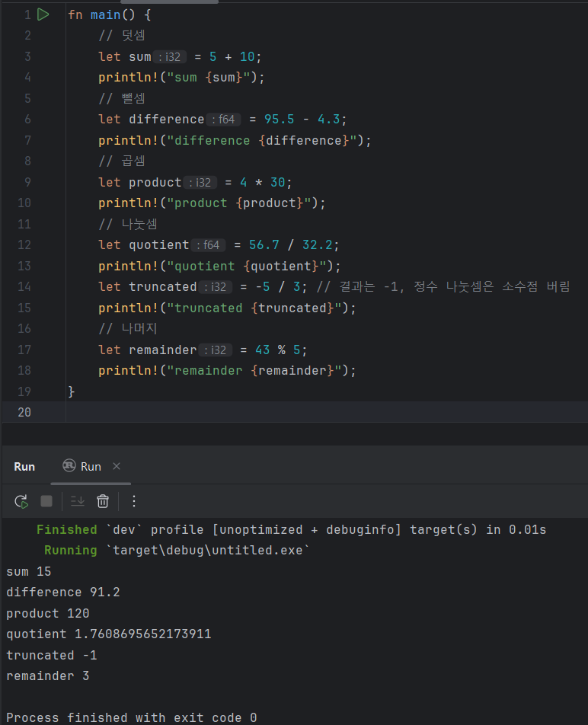Close the Run configuration tab
The width and height of the screenshot is (588, 725).
tap(117, 467)
